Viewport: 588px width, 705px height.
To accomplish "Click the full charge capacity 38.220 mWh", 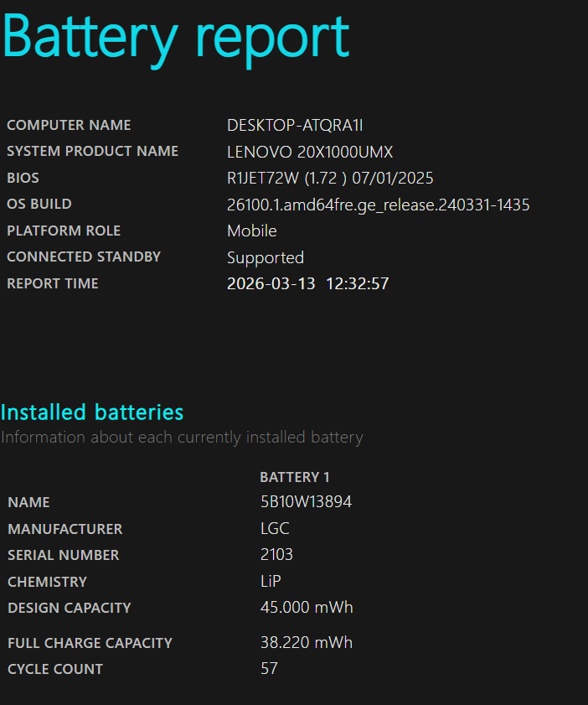I will (x=306, y=643).
